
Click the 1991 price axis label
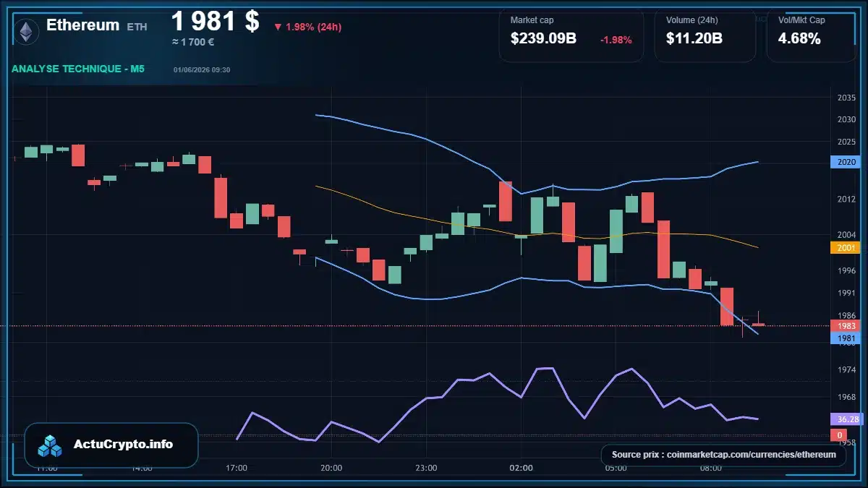[x=846, y=293]
